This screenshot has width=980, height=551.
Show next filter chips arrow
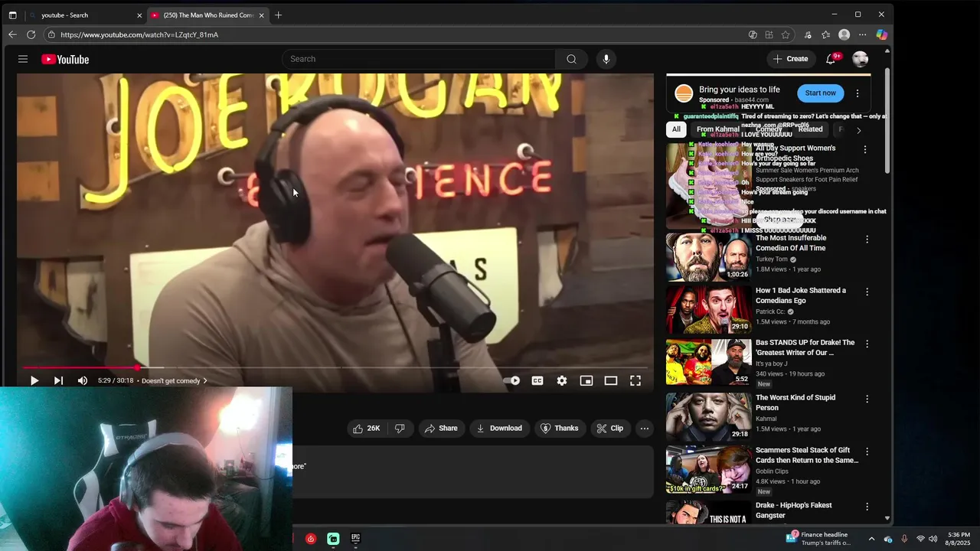coord(858,130)
